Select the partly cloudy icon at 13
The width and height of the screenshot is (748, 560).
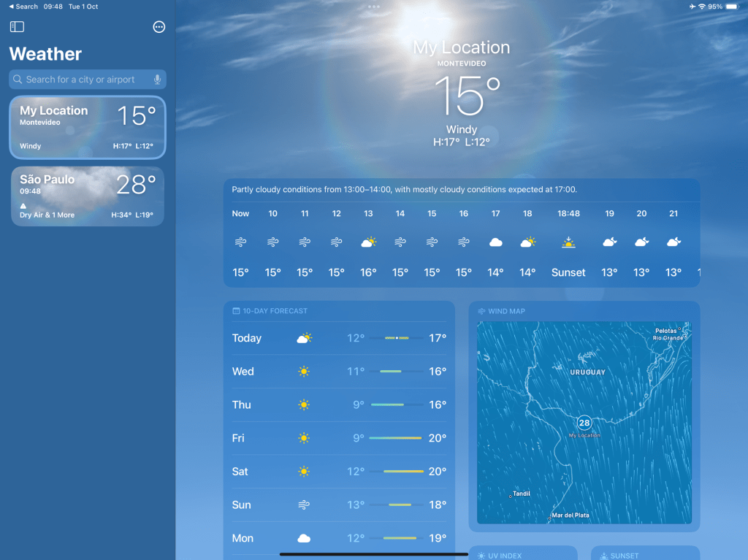[368, 242]
